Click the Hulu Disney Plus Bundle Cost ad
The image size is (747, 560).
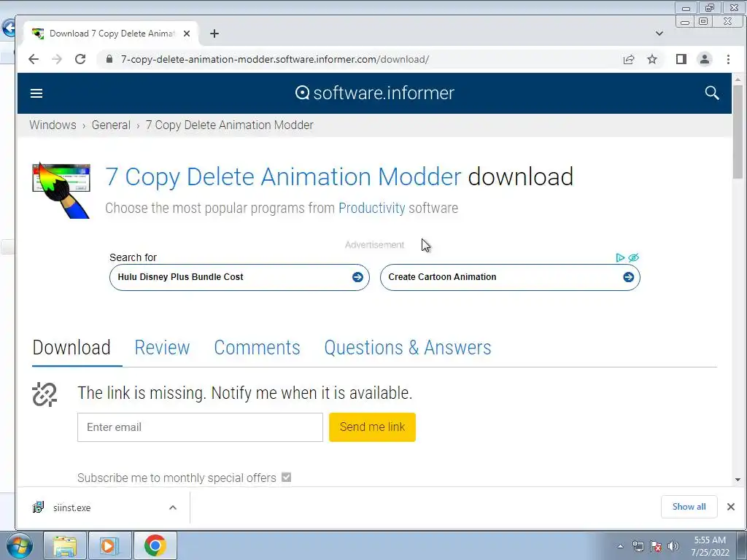(239, 277)
